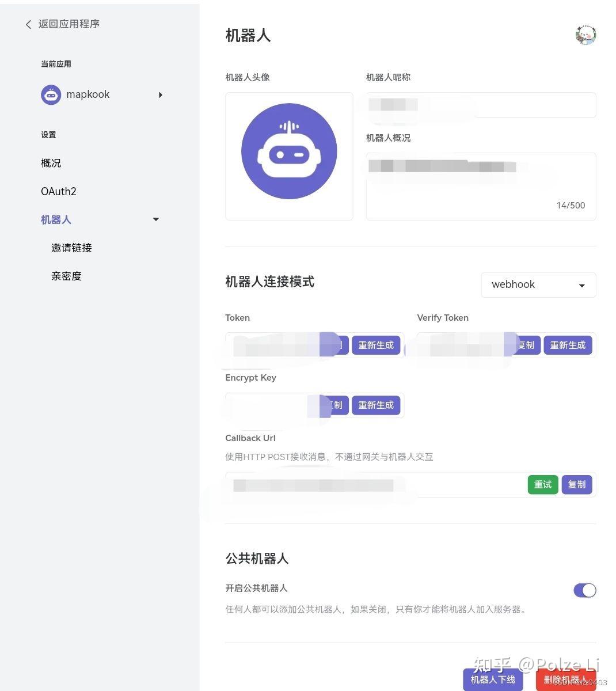Screen dimensions: 616x691
Task: Click the 14/500 character counter area
Action: [571, 205]
